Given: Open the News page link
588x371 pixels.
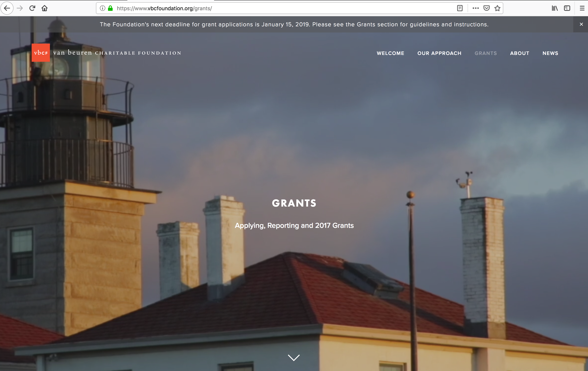Looking at the screenshot, I should coord(550,53).
